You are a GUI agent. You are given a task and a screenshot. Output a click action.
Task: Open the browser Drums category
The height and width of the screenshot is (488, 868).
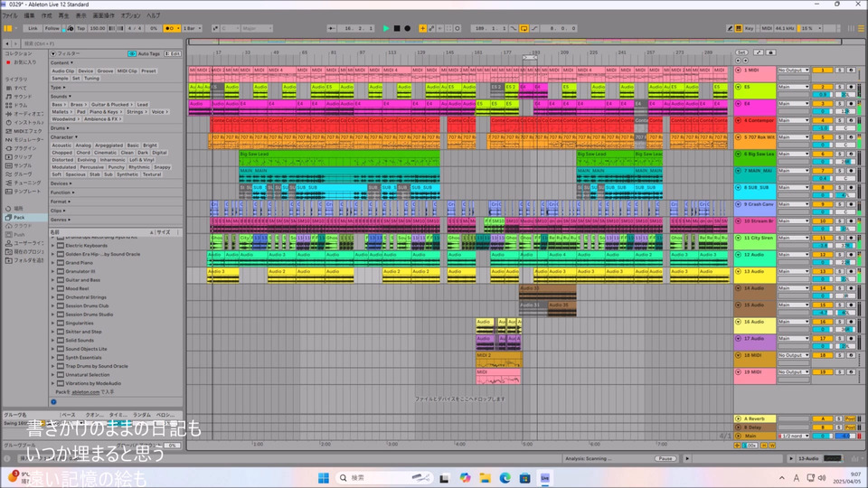click(x=21, y=105)
